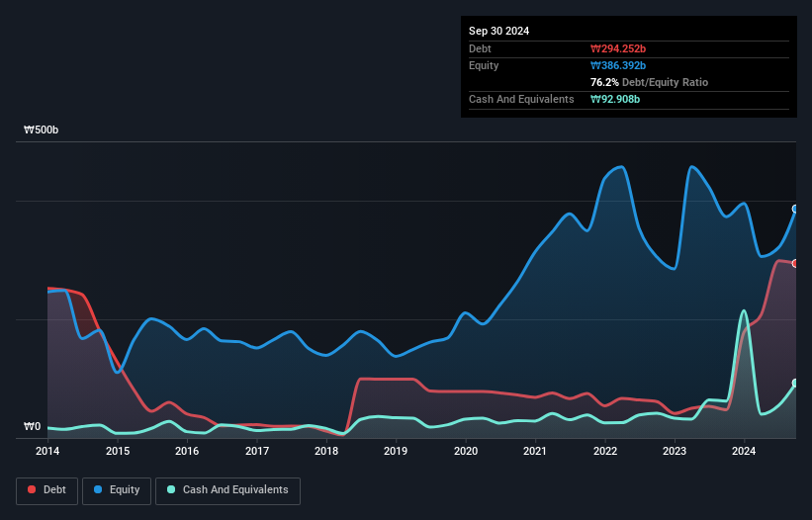The image size is (812, 520).
Task: Click the 2018 x-axis label
Action: coord(326,451)
